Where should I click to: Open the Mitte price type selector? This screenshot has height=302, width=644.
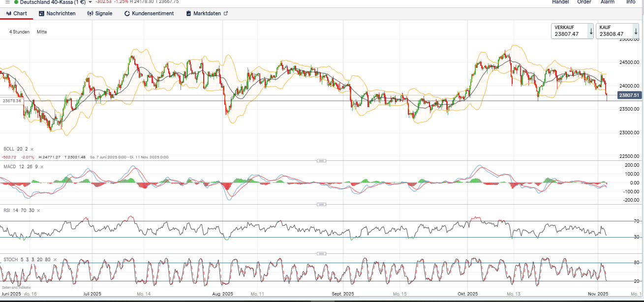click(x=42, y=32)
